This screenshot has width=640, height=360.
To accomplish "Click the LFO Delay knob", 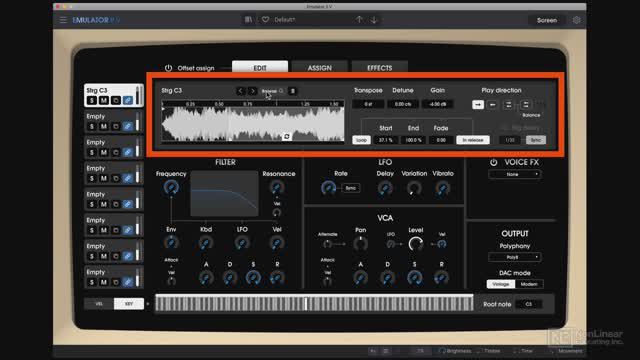I will (x=385, y=188).
